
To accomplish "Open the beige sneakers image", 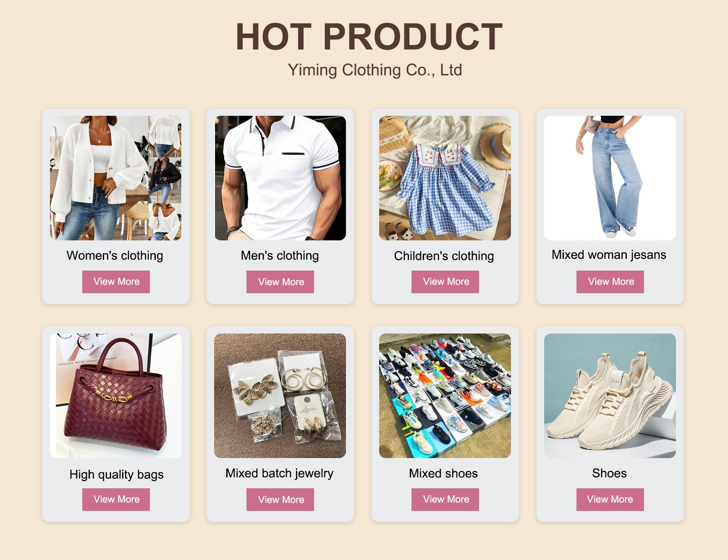I will click(610, 396).
